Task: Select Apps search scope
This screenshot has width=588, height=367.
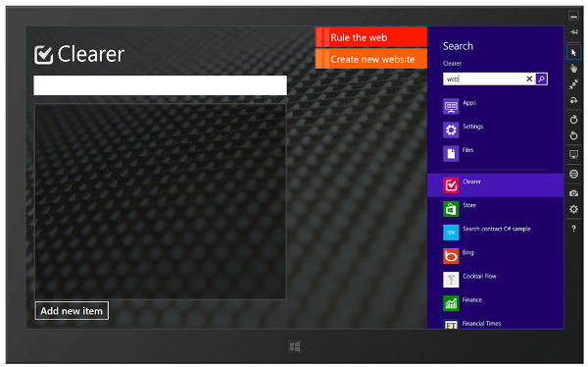Action: (495, 107)
